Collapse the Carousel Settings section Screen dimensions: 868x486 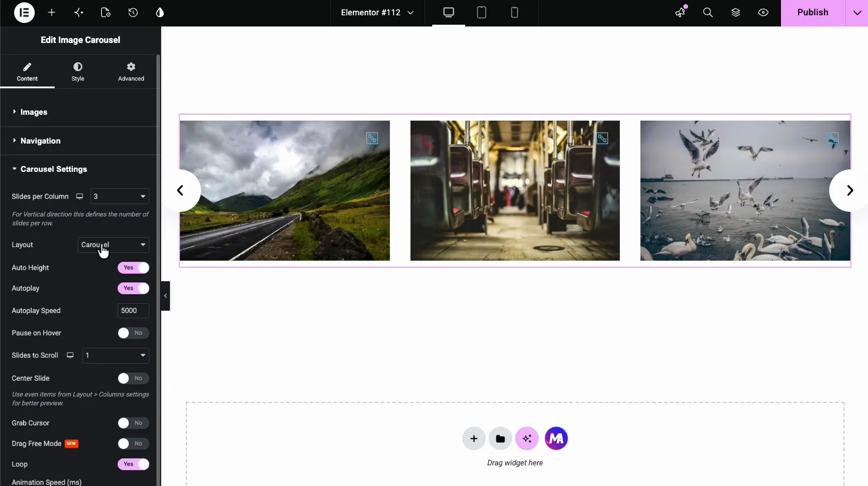(x=78, y=169)
